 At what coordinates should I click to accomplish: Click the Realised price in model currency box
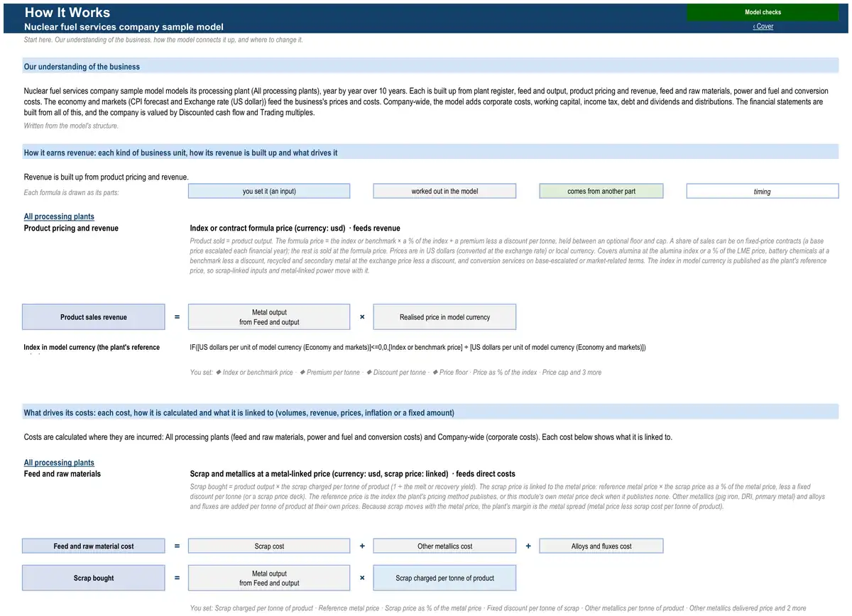(x=444, y=317)
